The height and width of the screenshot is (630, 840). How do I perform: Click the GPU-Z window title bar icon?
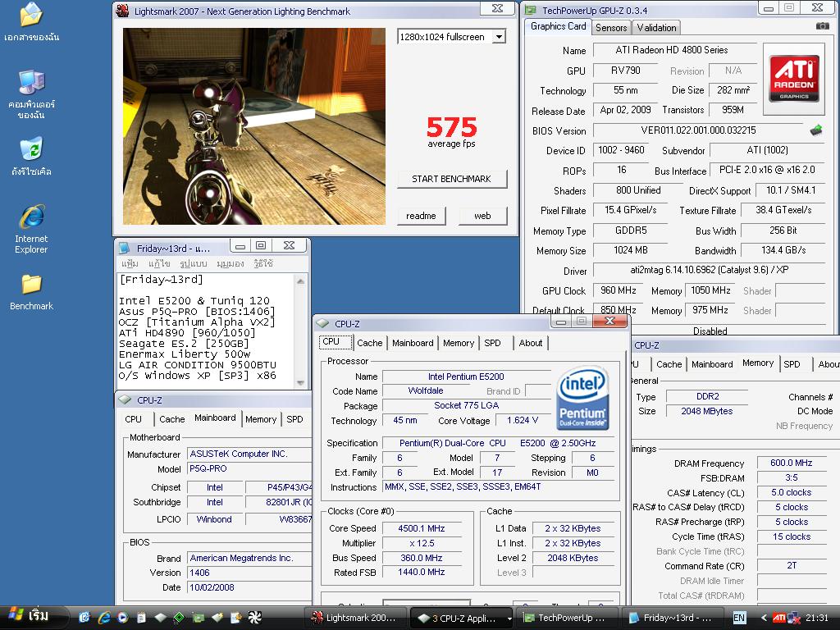(531, 10)
